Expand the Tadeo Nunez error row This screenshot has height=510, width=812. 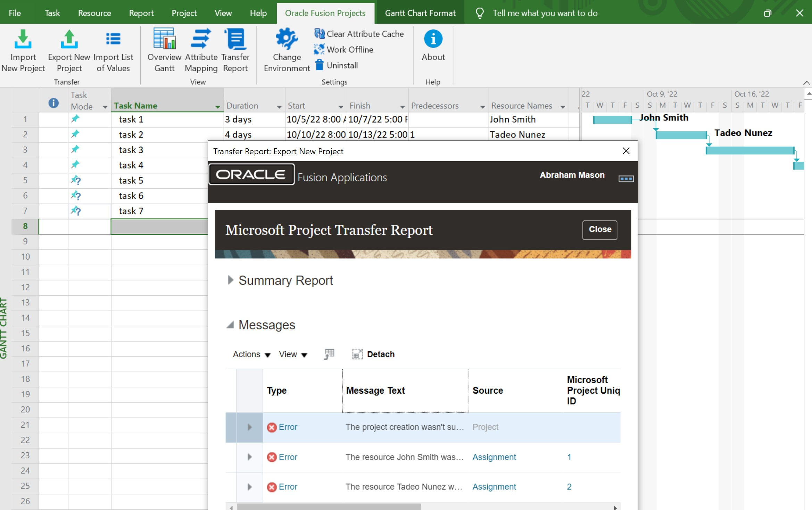pyautogui.click(x=249, y=487)
